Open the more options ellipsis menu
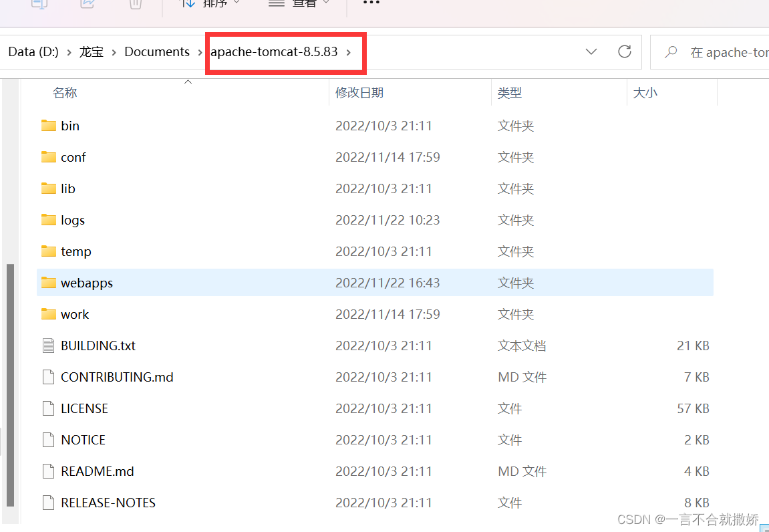 [371, 3]
